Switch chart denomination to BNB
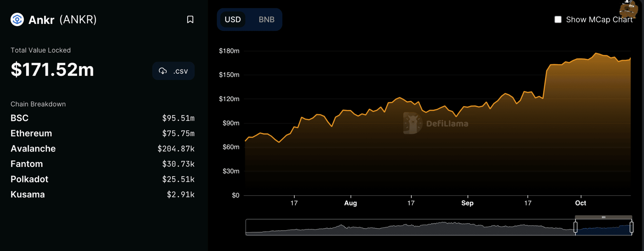 click(267, 20)
